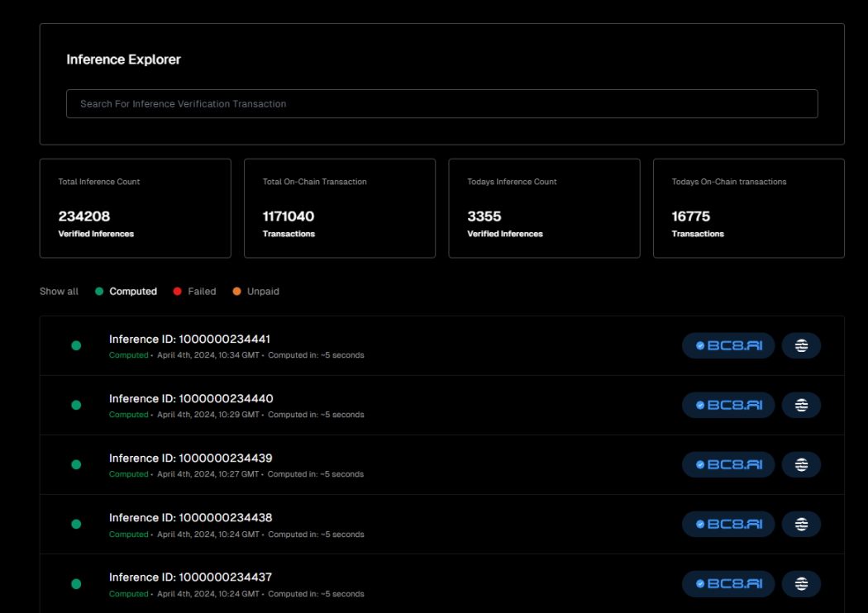Open Aptos chain icon for inference 1000000234441

point(800,345)
